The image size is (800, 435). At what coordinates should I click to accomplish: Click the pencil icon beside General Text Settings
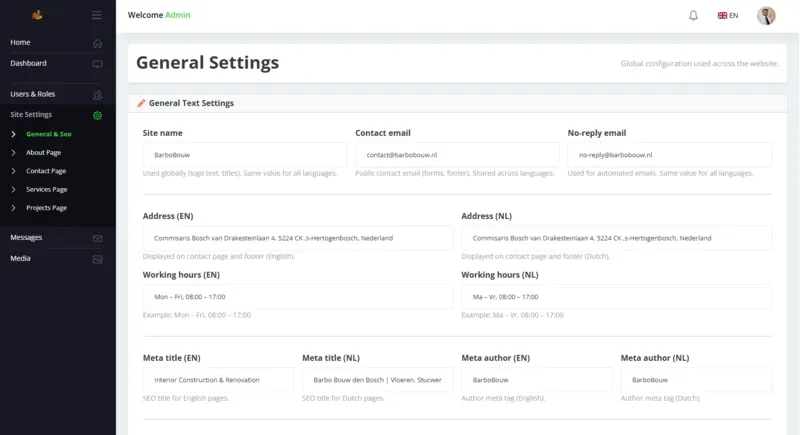point(141,103)
